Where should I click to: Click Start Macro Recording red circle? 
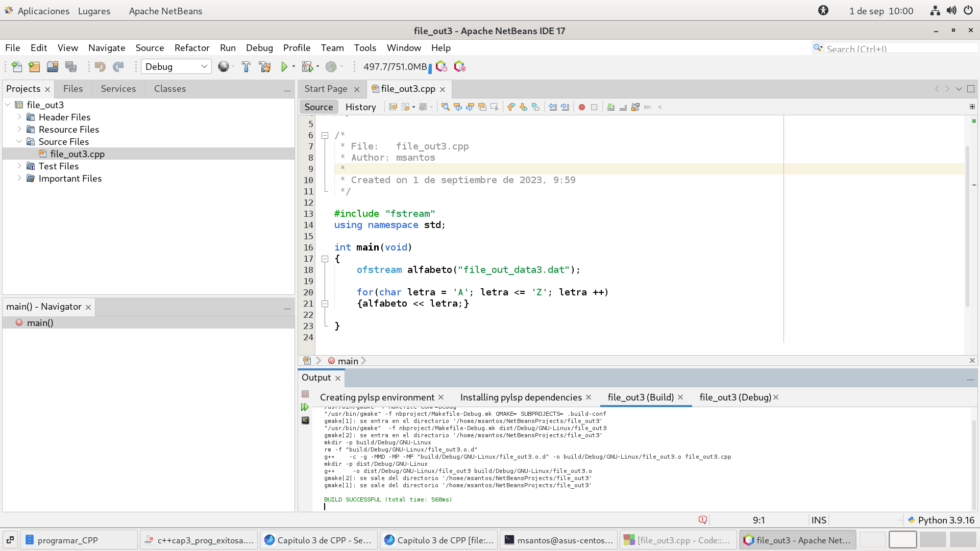(581, 107)
